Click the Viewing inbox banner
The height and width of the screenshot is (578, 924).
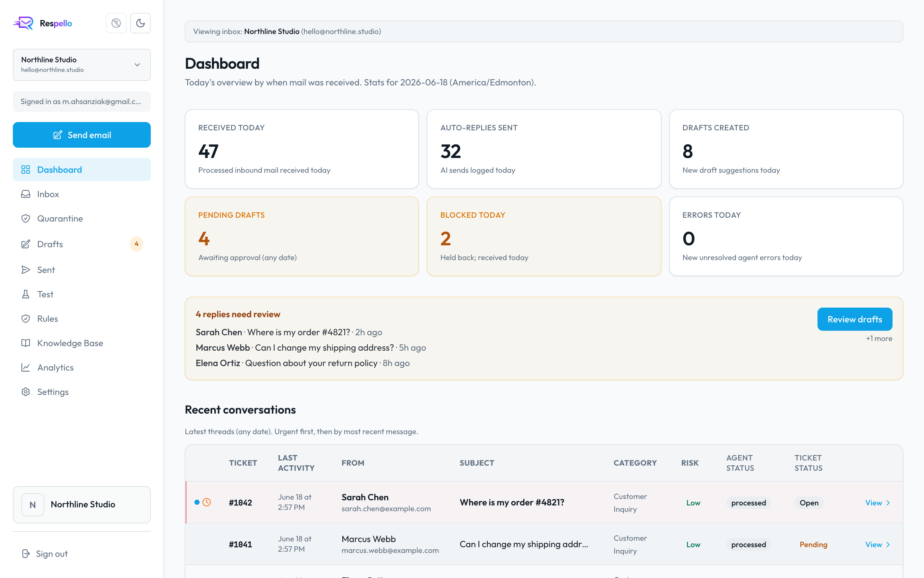pyautogui.click(x=544, y=31)
